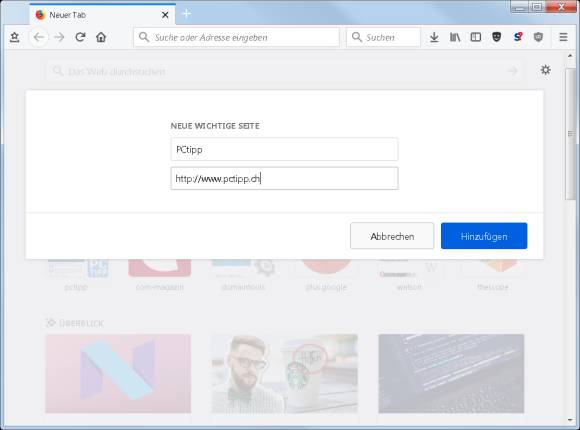The width and height of the screenshot is (580, 430).
Task: Click the scrollbar up arrow
Action: [x=570, y=56]
